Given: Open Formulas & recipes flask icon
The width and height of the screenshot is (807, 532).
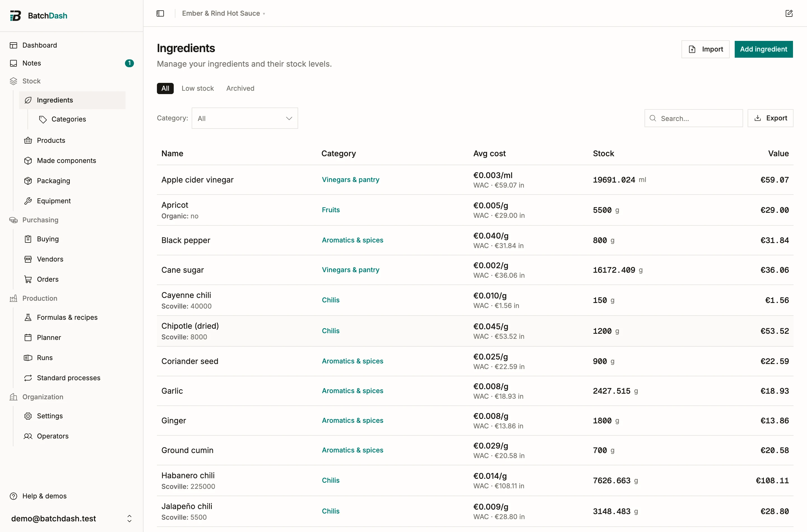Looking at the screenshot, I should click(x=28, y=317).
